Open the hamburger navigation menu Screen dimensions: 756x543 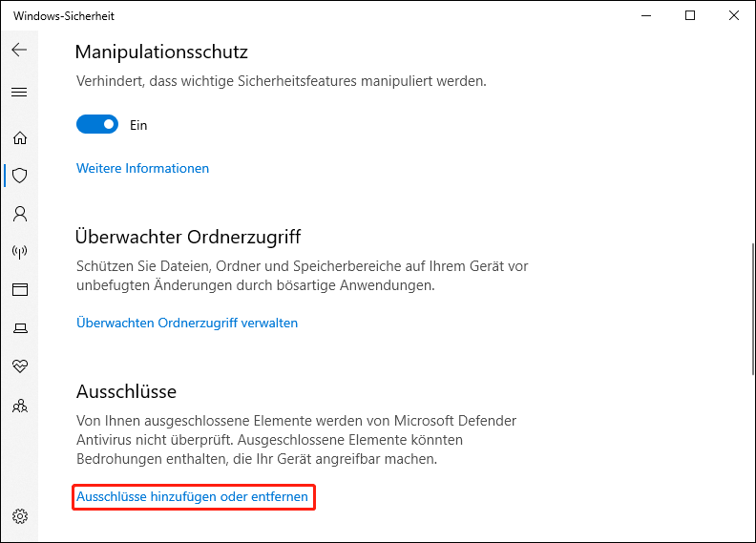[19, 93]
